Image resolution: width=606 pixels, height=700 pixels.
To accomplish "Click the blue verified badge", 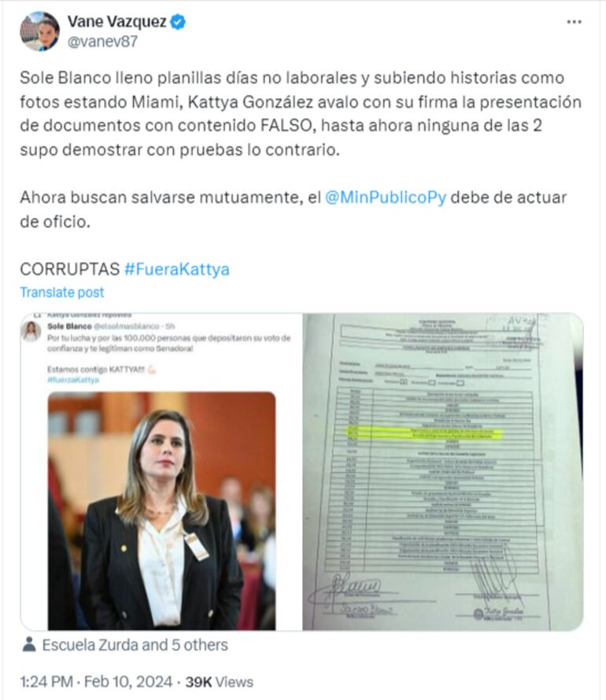I will [178, 21].
